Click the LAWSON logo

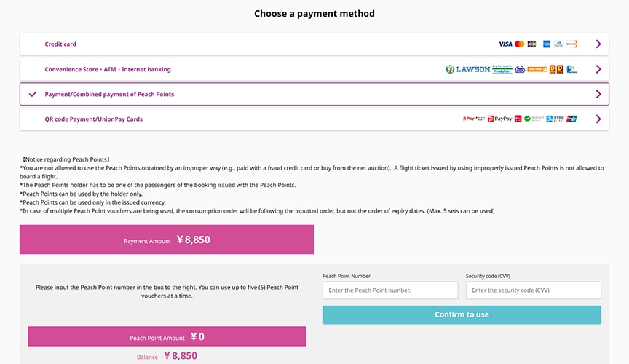tap(473, 69)
